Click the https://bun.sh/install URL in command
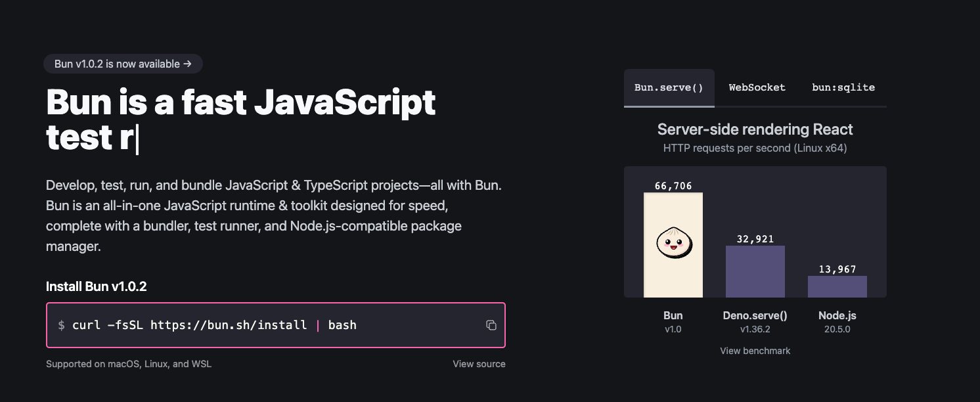This screenshot has height=402, width=980. point(229,325)
